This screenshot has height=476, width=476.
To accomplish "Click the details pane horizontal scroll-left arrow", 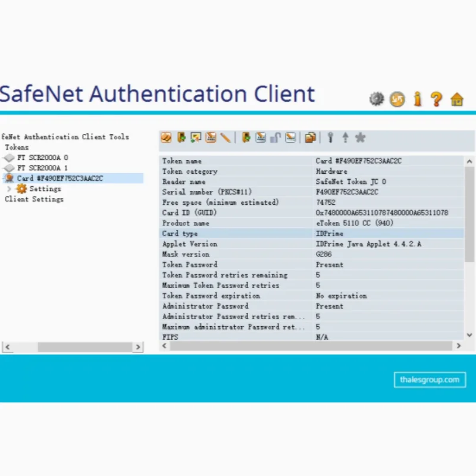I will tap(165, 346).
